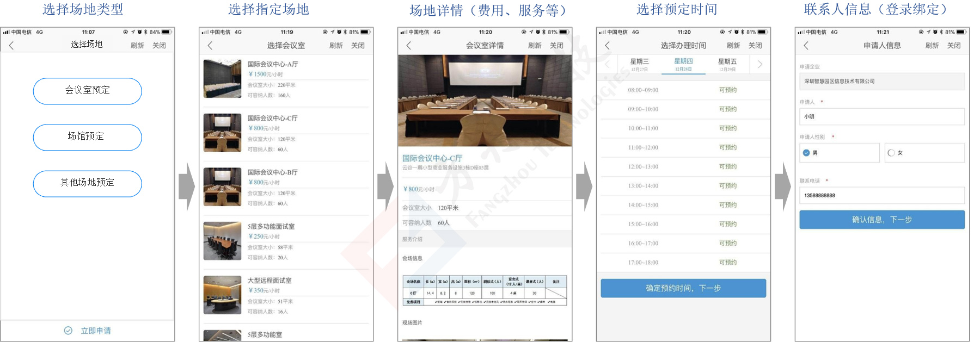Viewport: 980px width, 342px height.
Task: Select the 14:00~15:00 可预约 slot
Action: click(x=683, y=205)
